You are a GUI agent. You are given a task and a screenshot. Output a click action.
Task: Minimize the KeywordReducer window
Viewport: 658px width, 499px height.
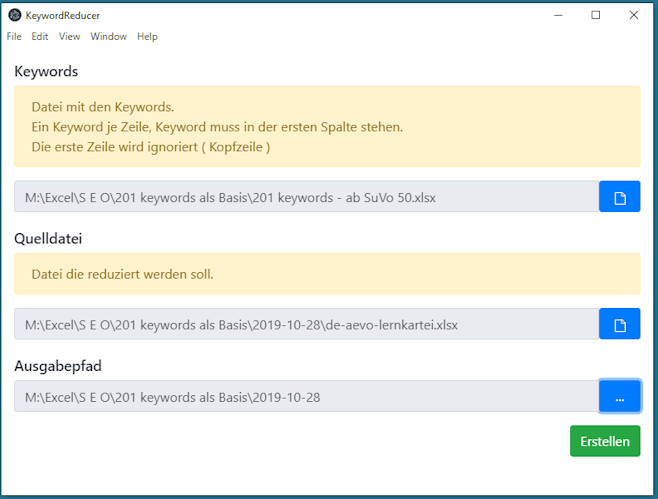click(x=558, y=16)
